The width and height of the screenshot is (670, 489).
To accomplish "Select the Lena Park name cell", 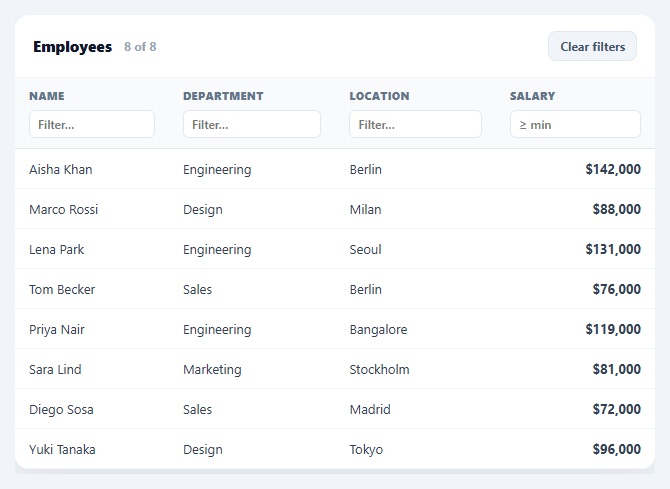I will pyautogui.click(x=56, y=250).
